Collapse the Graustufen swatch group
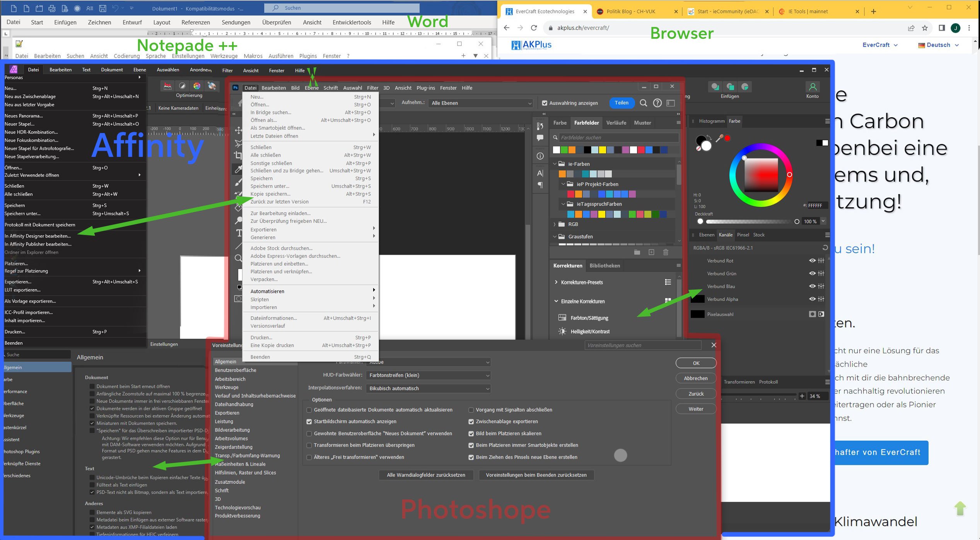 pyautogui.click(x=555, y=237)
